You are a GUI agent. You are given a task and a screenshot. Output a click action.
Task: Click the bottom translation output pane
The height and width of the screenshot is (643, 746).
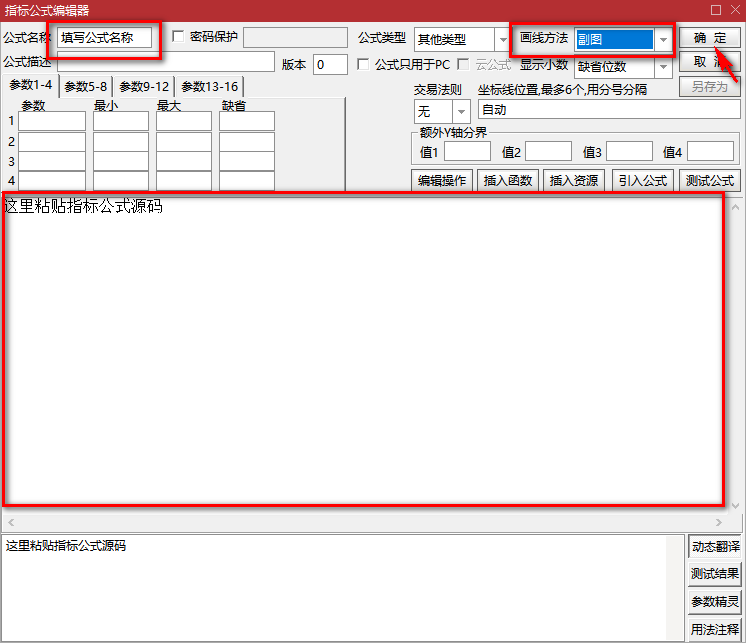pos(343,587)
